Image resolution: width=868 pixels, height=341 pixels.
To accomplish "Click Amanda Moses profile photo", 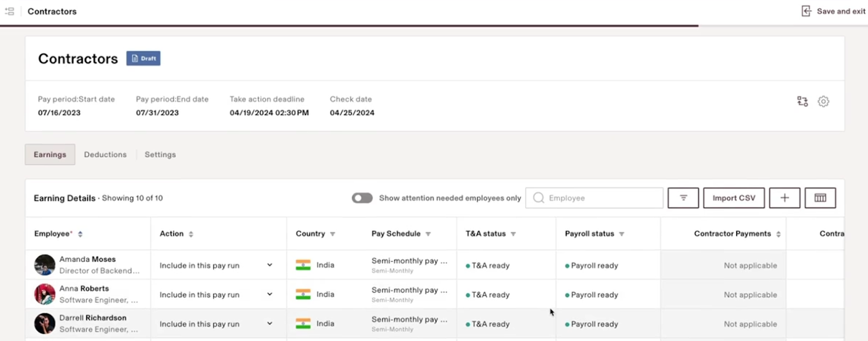I will coord(44,265).
